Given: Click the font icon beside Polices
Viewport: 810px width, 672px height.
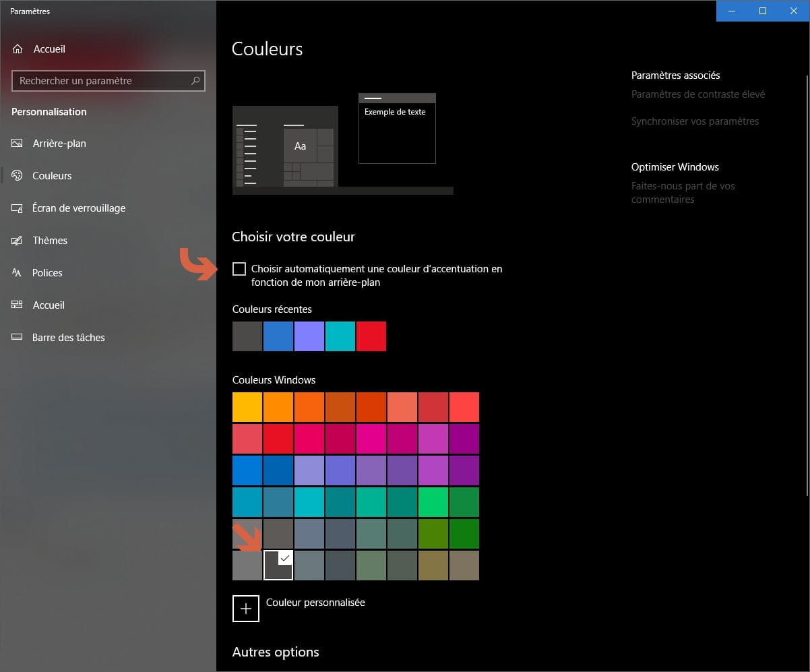Looking at the screenshot, I should pyautogui.click(x=18, y=273).
